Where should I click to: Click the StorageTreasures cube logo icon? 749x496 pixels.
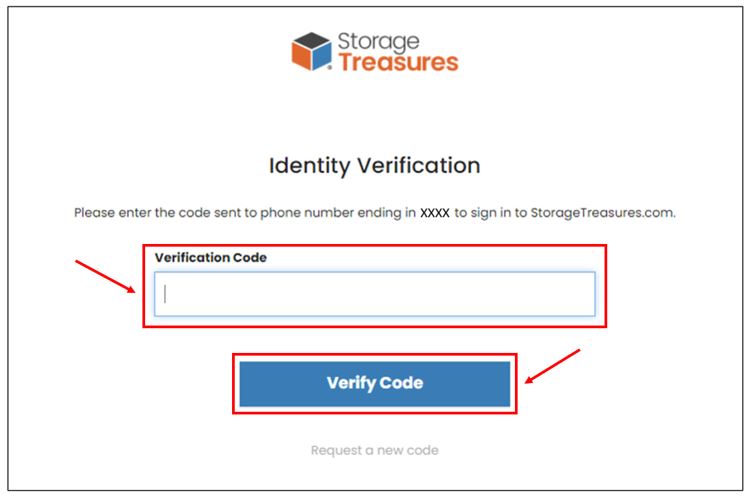(311, 52)
